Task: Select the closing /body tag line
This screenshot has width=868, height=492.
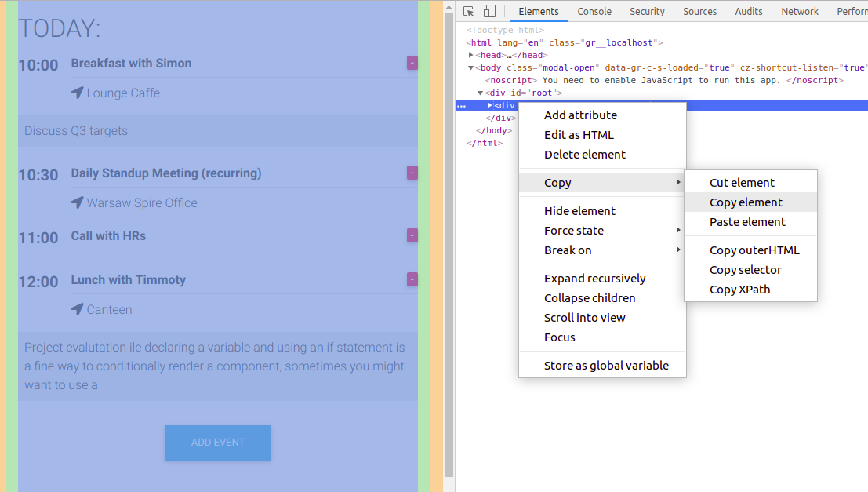Action: pos(494,130)
